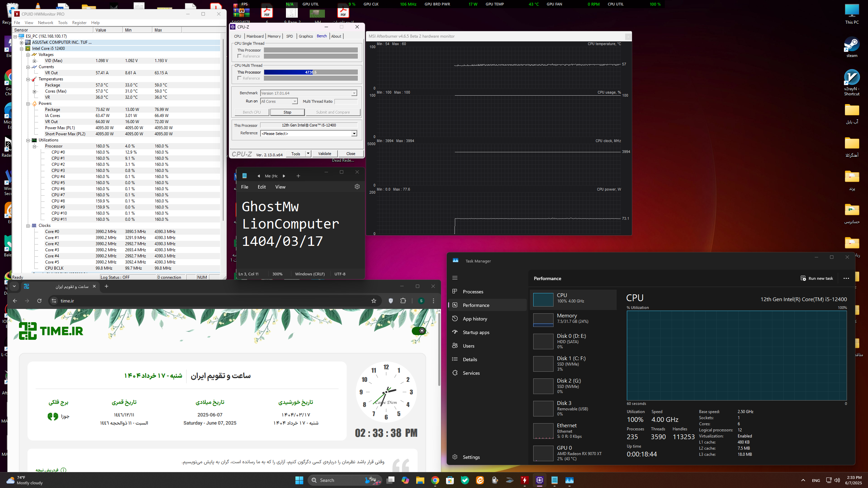Open App history in Task Manager
The image size is (868, 488).
click(475, 319)
